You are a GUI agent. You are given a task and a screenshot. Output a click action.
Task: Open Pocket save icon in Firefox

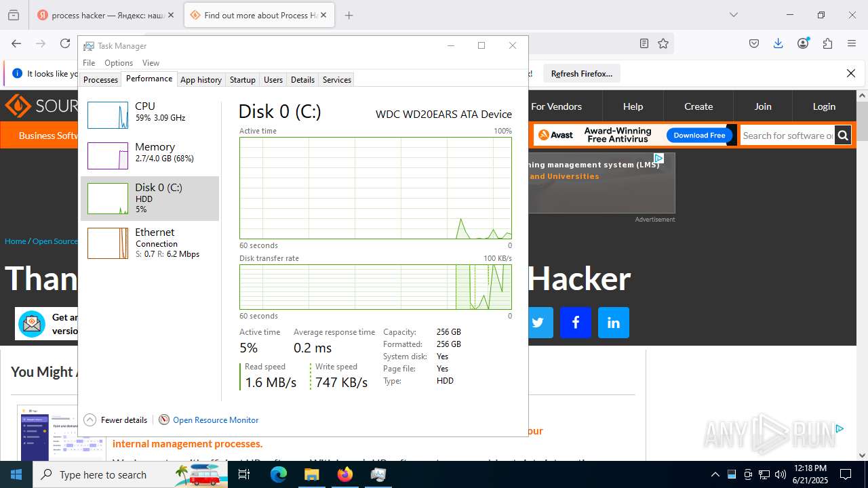(x=754, y=43)
